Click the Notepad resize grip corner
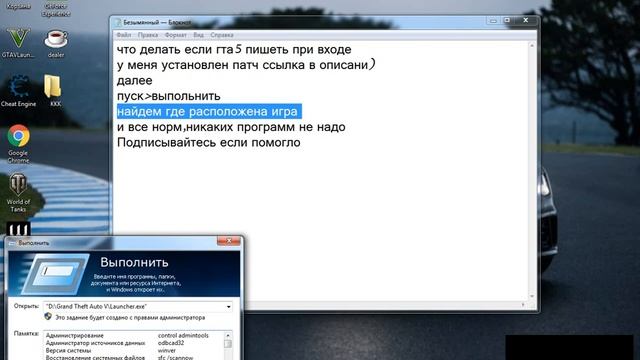This screenshot has height=360, width=640. point(532,305)
